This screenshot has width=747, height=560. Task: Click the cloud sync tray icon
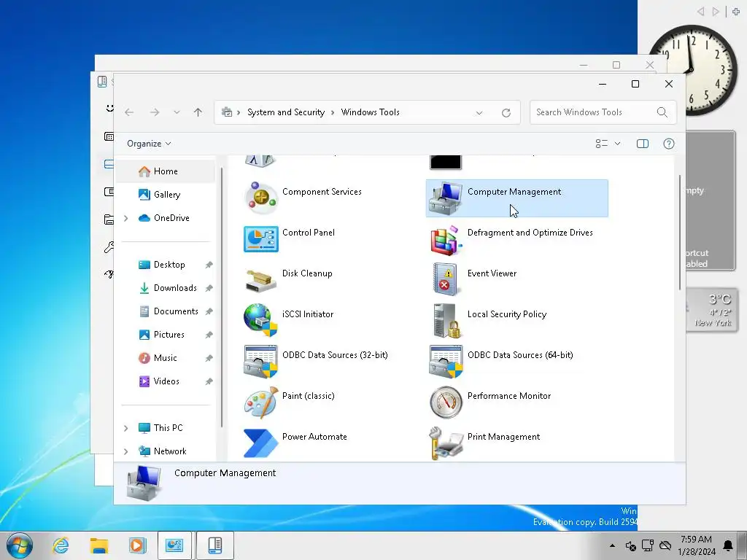[665, 545]
